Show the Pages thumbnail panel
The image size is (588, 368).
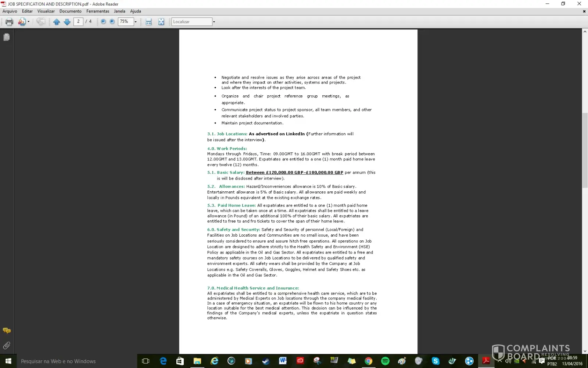tap(7, 37)
